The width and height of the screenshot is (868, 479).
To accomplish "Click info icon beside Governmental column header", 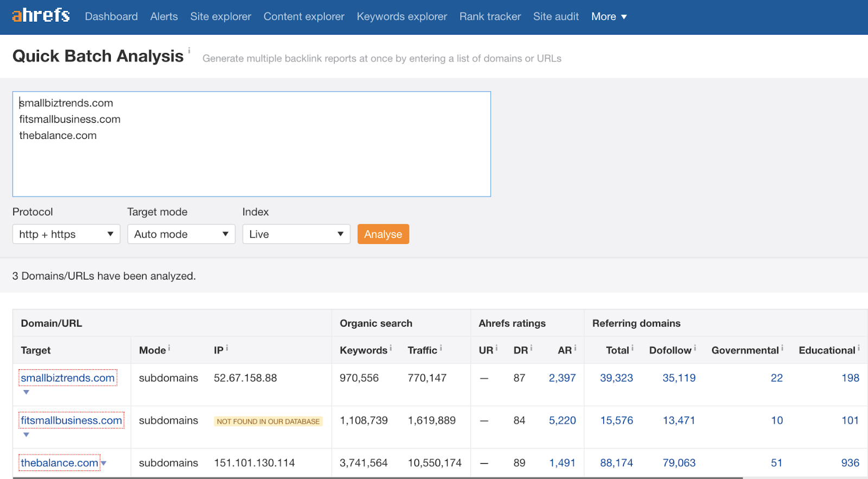I will pos(782,348).
